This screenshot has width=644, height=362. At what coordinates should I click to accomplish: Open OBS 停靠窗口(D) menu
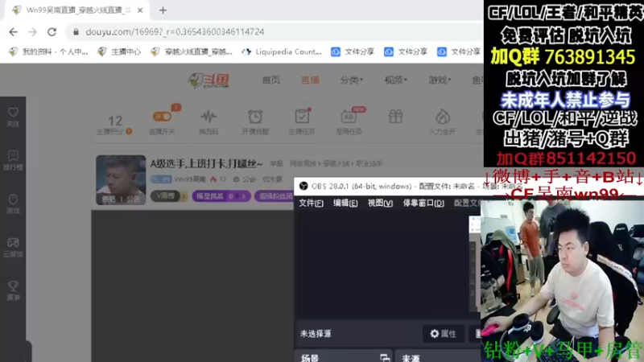coord(423,204)
